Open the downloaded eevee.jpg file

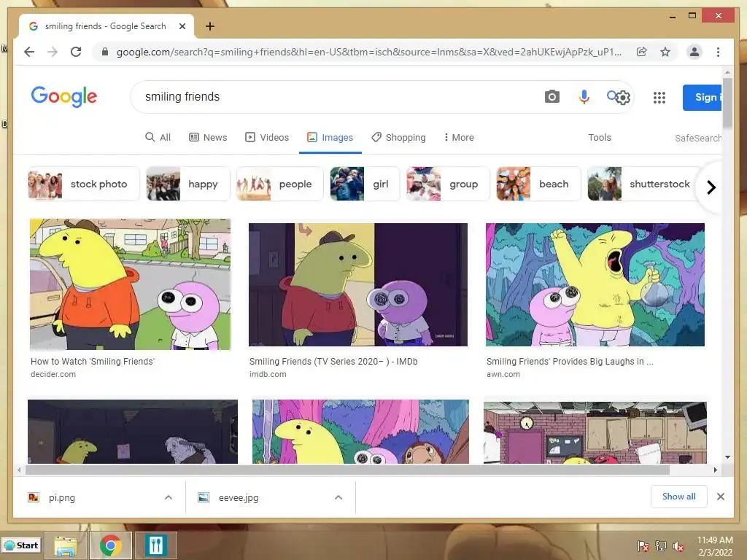point(239,497)
